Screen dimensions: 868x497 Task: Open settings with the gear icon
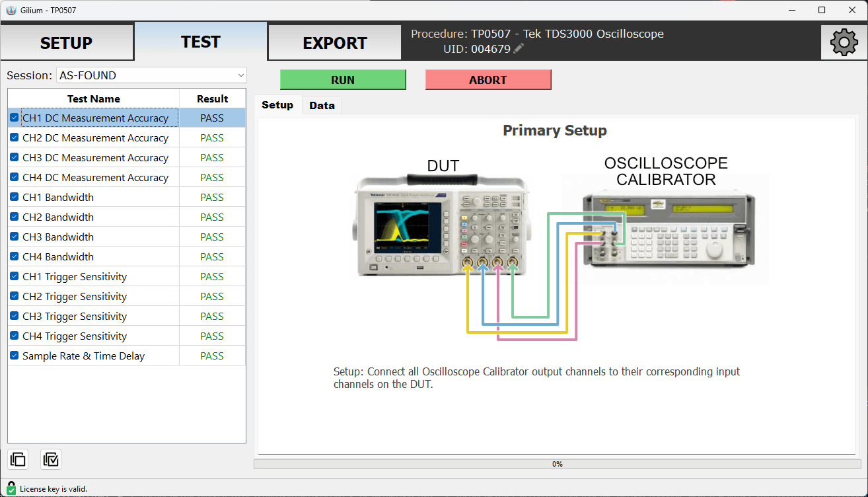tap(844, 42)
